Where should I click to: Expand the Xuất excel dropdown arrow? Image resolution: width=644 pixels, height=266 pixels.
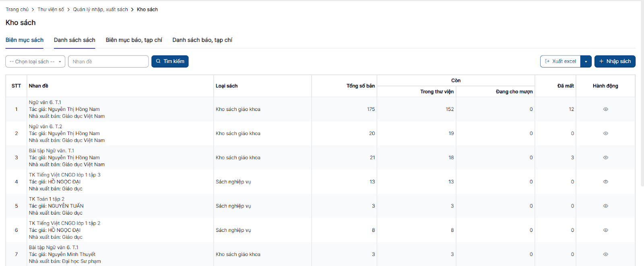tap(586, 61)
